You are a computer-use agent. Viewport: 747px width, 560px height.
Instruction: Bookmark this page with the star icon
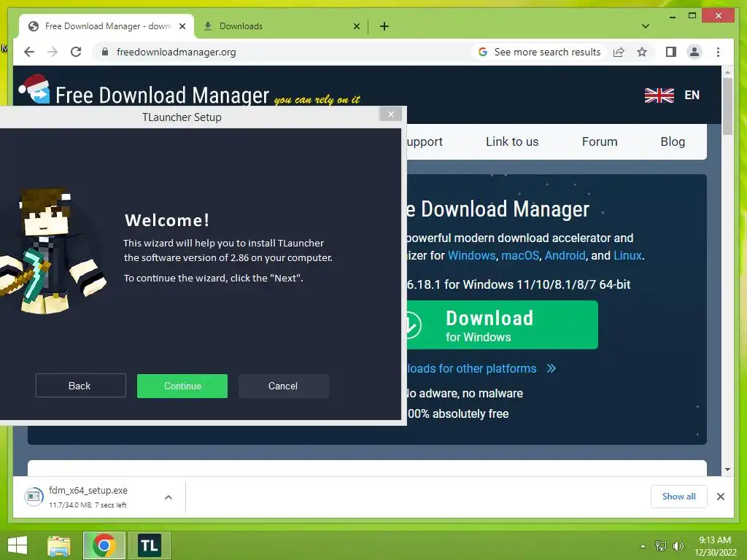pos(642,52)
